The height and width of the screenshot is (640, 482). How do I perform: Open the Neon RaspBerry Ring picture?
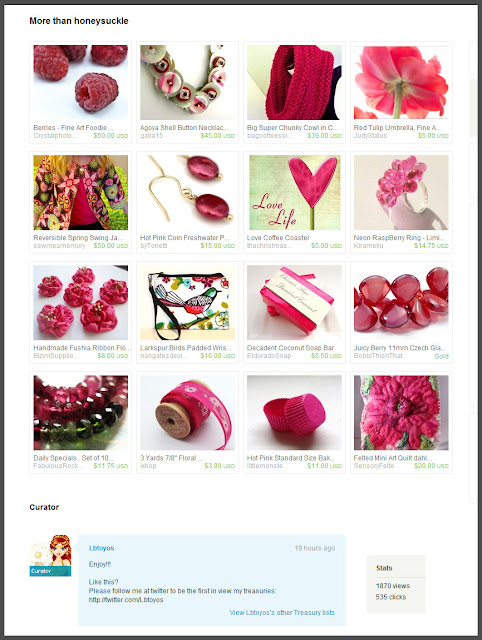pyautogui.click(x=401, y=192)
